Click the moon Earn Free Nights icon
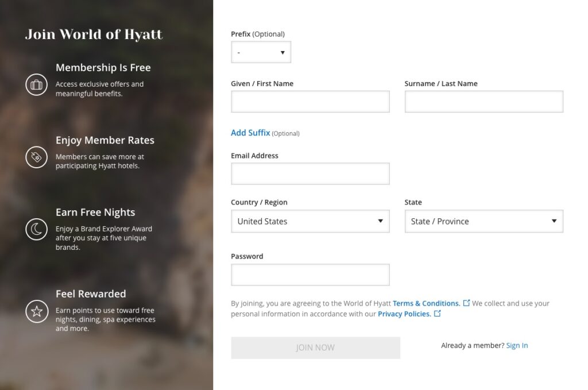 [x=36, y=230]
